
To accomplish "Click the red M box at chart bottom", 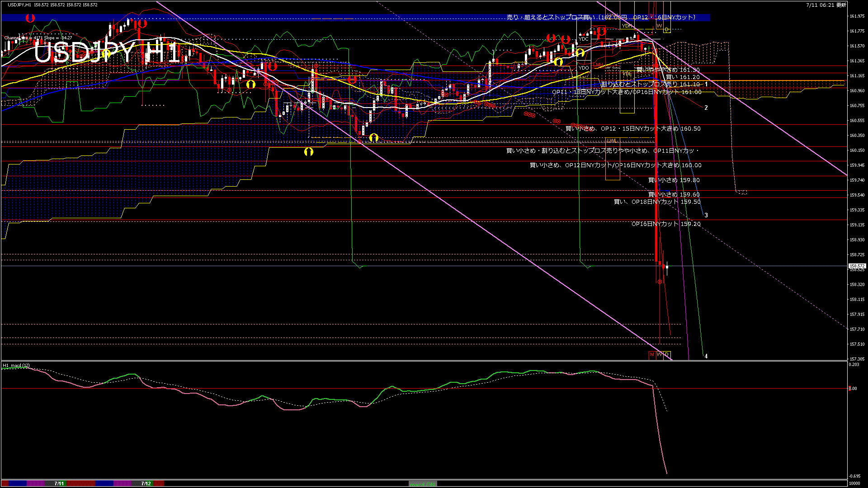I will pyautogui.click(x=652, y=355).
